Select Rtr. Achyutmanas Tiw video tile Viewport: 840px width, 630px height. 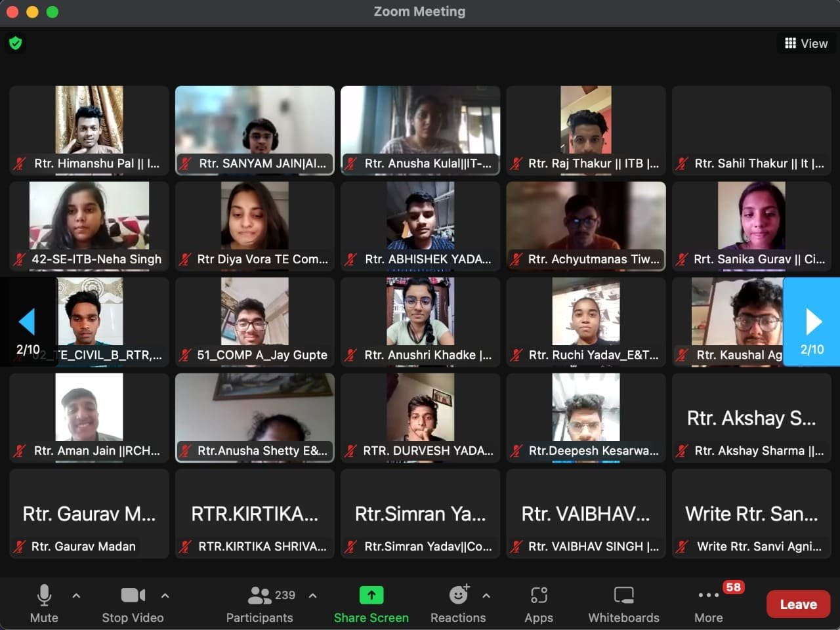coord(586,226)
